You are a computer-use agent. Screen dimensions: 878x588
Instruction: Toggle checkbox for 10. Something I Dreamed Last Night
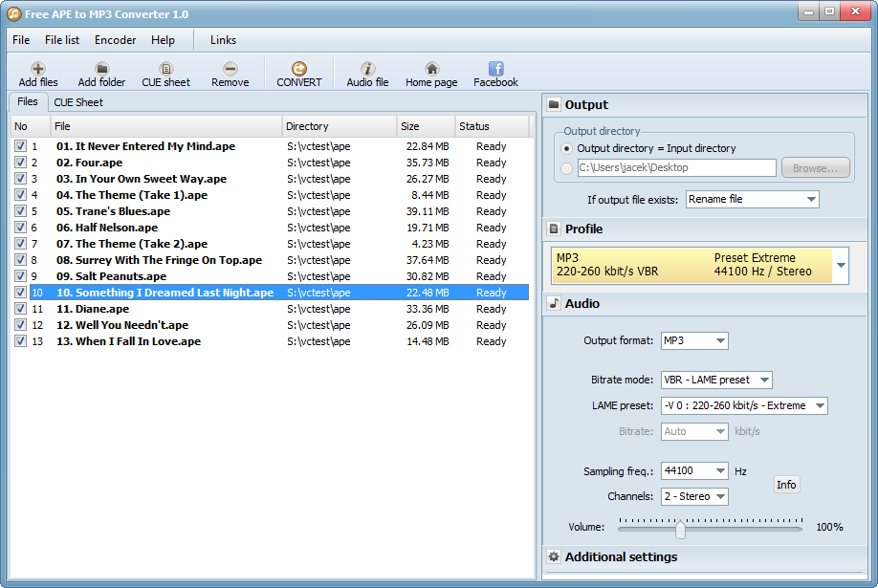tap(21, 293)
